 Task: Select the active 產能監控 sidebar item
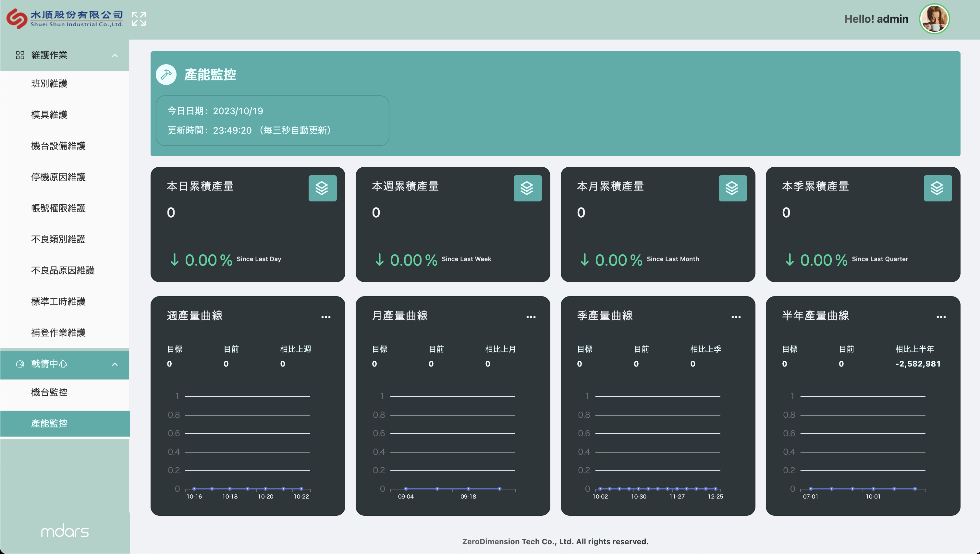(65, 424)
